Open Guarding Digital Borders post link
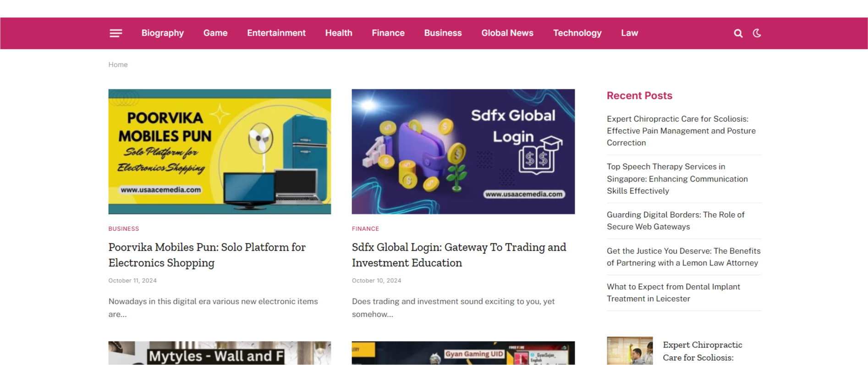 [x=676, y=221]
